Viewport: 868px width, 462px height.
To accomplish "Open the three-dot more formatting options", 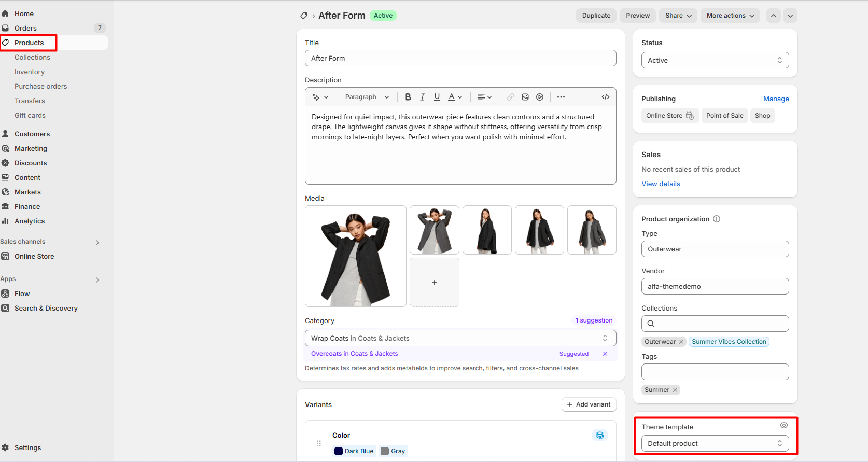I will pyautogui.click(x=561, y=97).
